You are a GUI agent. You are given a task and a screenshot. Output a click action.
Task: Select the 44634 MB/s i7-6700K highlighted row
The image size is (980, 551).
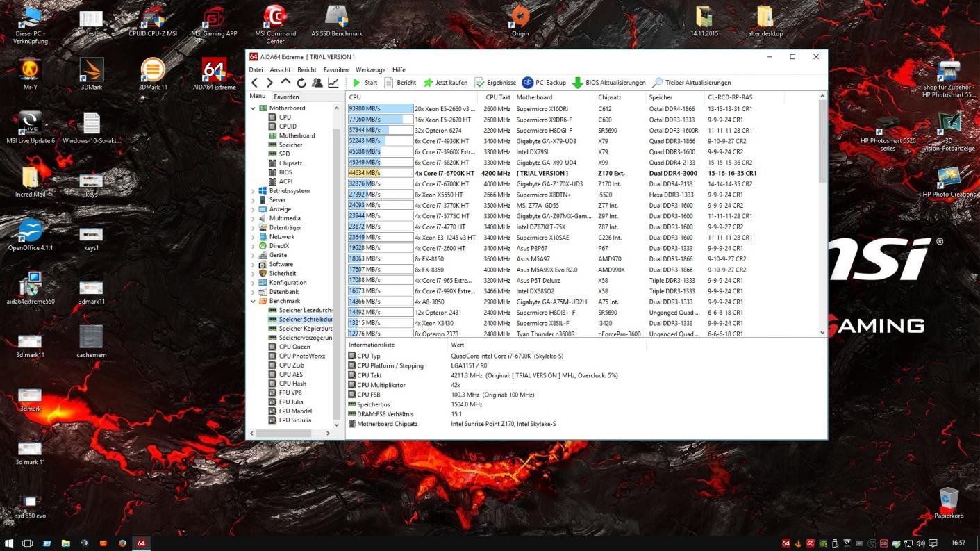point(583,173)
